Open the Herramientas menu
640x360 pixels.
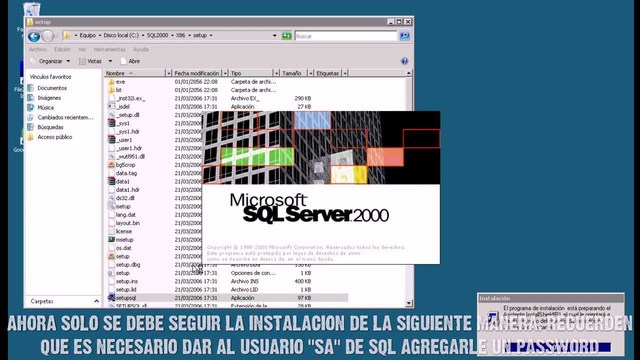pyautogui.click(x=109, y=49)
